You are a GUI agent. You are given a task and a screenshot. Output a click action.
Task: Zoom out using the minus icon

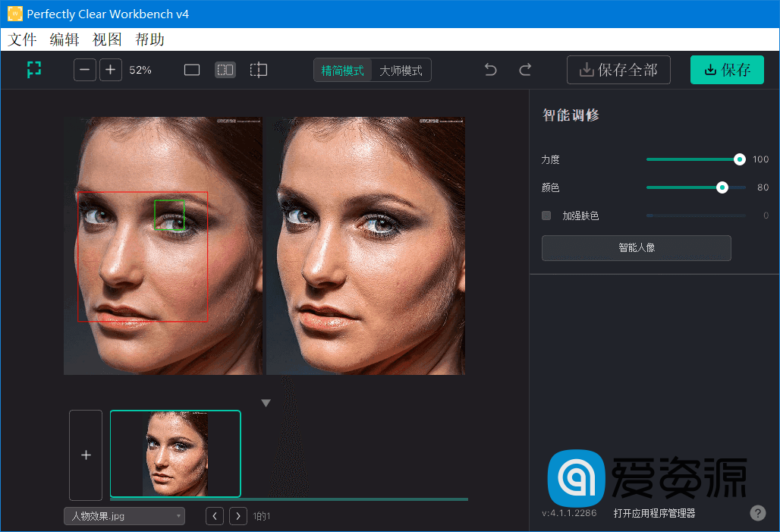[84, 69]
